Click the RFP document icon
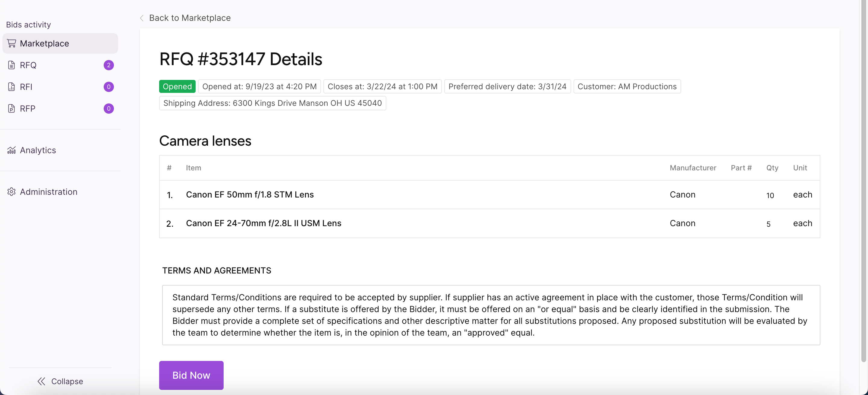 [11, 109]
